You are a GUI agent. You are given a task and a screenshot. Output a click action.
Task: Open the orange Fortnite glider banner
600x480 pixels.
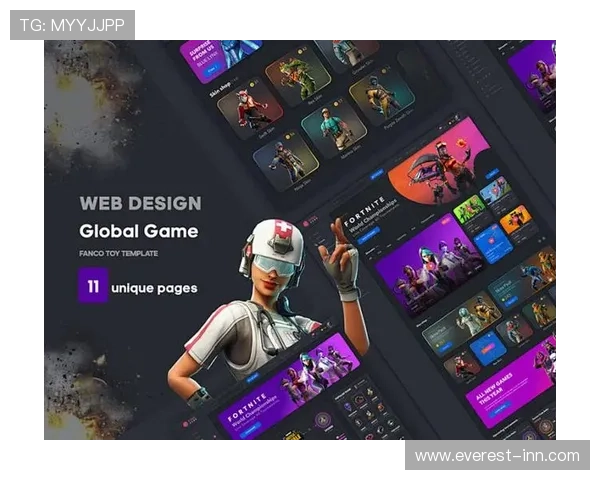coord(437,166)
